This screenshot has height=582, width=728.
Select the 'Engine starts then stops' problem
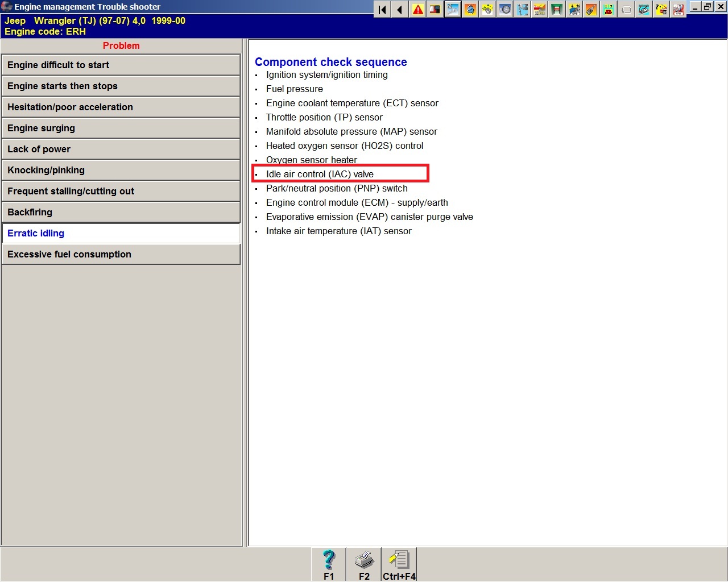click(x=121, y=86)
